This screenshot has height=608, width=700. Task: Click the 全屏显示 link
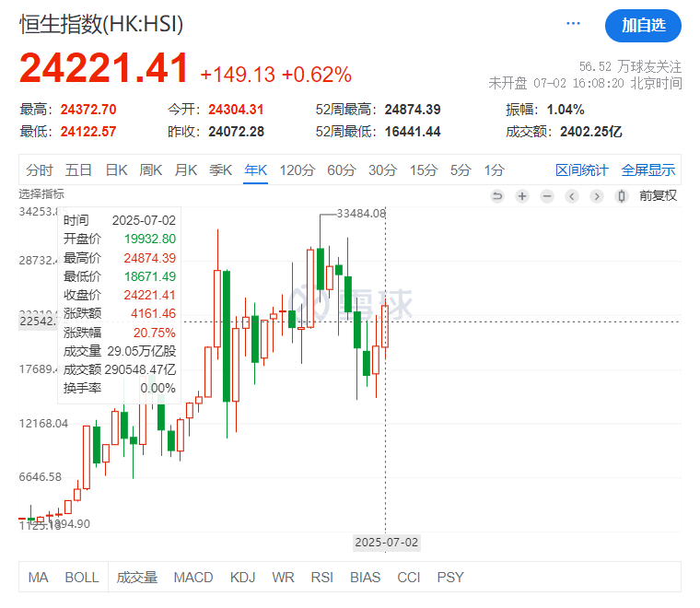(648, 170)
